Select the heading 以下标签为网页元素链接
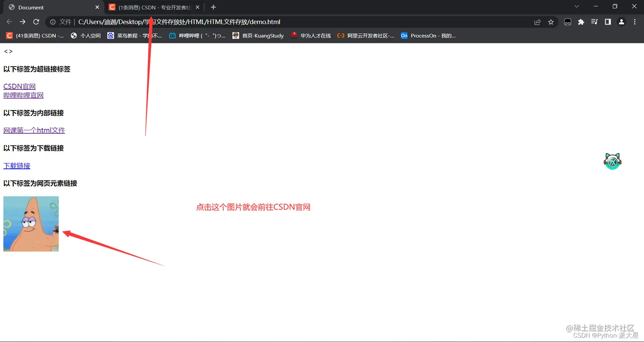This screenshot has height=342, width=644. click(40, 183)
